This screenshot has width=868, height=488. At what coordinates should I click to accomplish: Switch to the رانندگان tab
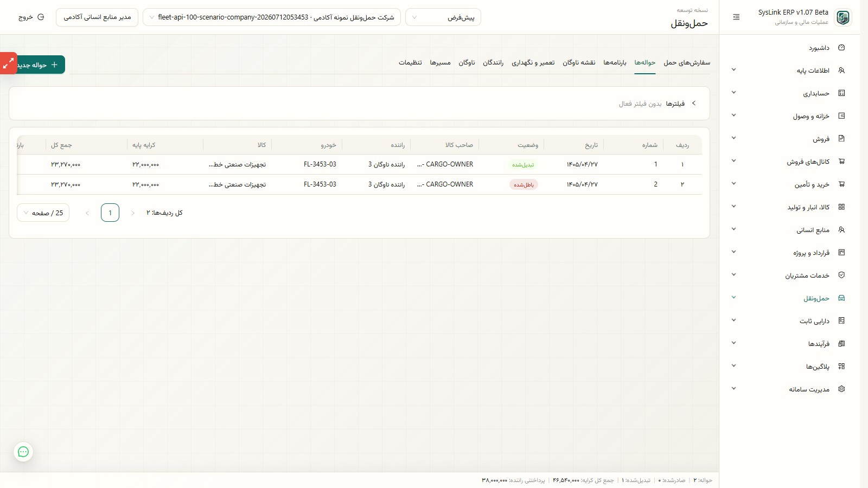pos(493,63)
